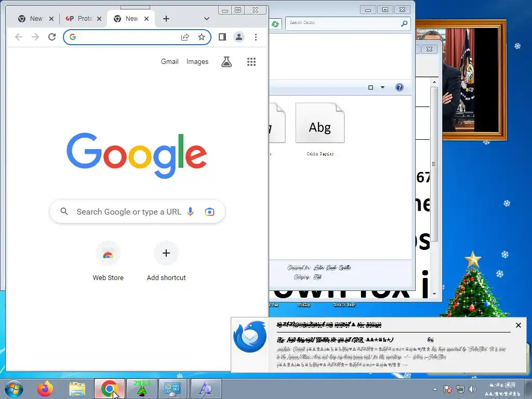532x399 pixels.
Task: Open the Google apps grid
Action: point(251,62)
